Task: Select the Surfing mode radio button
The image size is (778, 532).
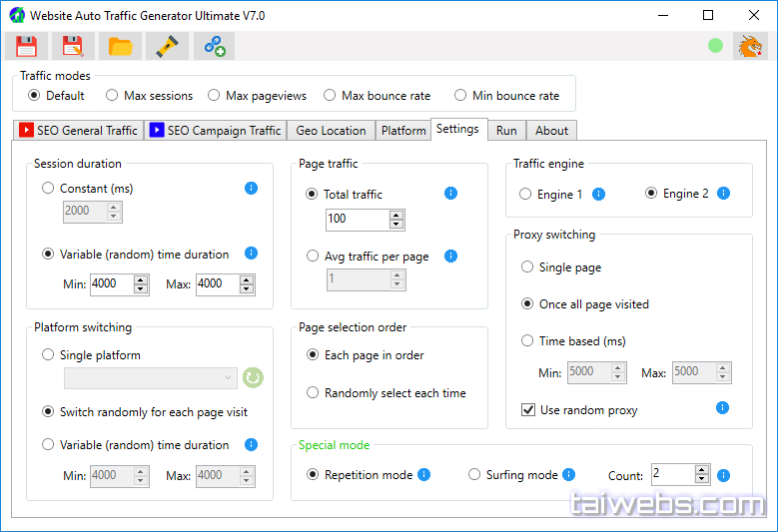Action: tap(475, 475)
